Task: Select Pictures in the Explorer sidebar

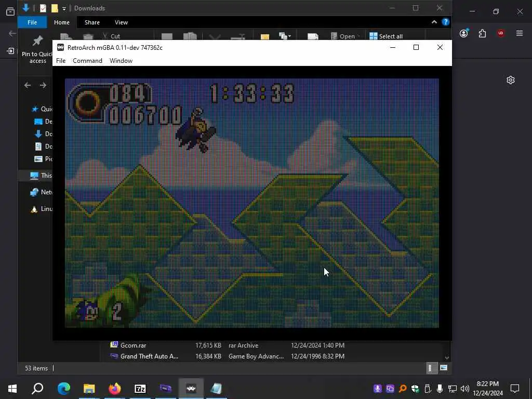Action: click(x=43, y=159)
